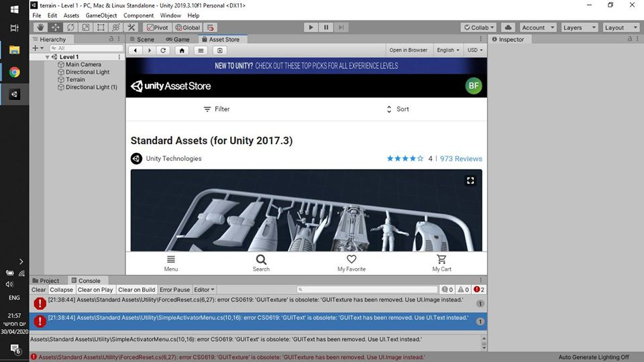
Task: Open the Component menu
Action: coord(138,15)
